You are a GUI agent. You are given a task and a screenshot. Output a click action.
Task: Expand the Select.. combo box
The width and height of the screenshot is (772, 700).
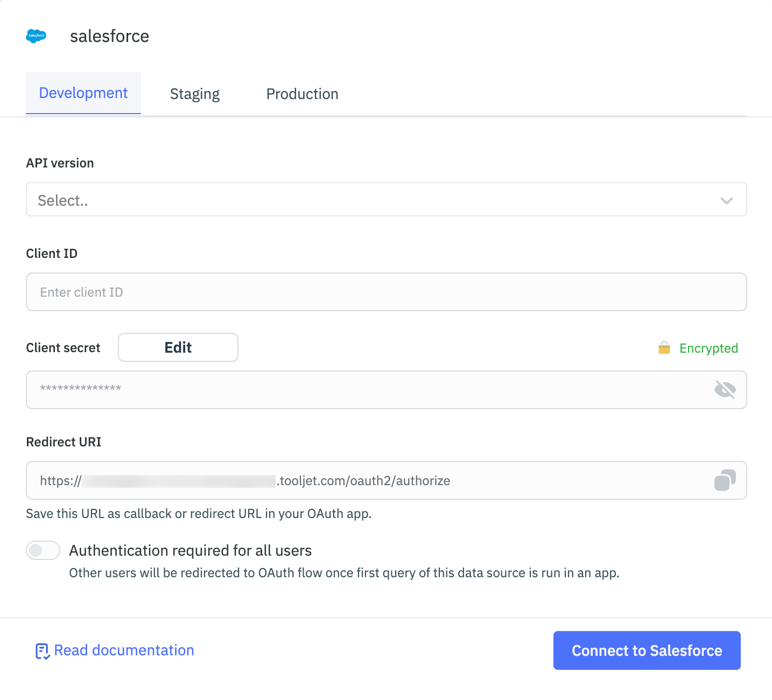[x=385, y=200]
